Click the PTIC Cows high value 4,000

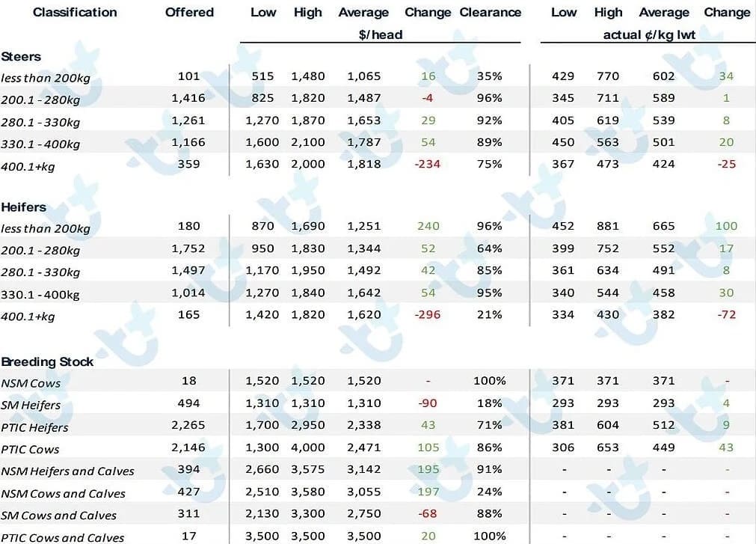point(307,447)
